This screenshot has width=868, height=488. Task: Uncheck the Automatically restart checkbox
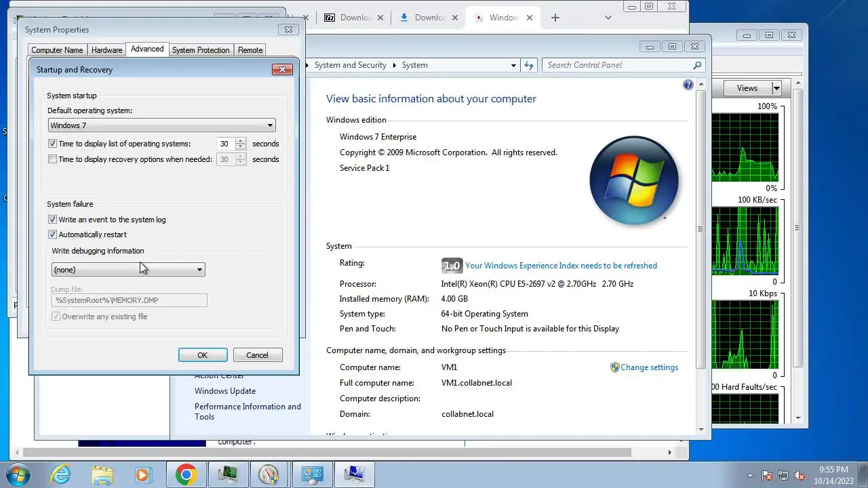click(x=53, y=235)
